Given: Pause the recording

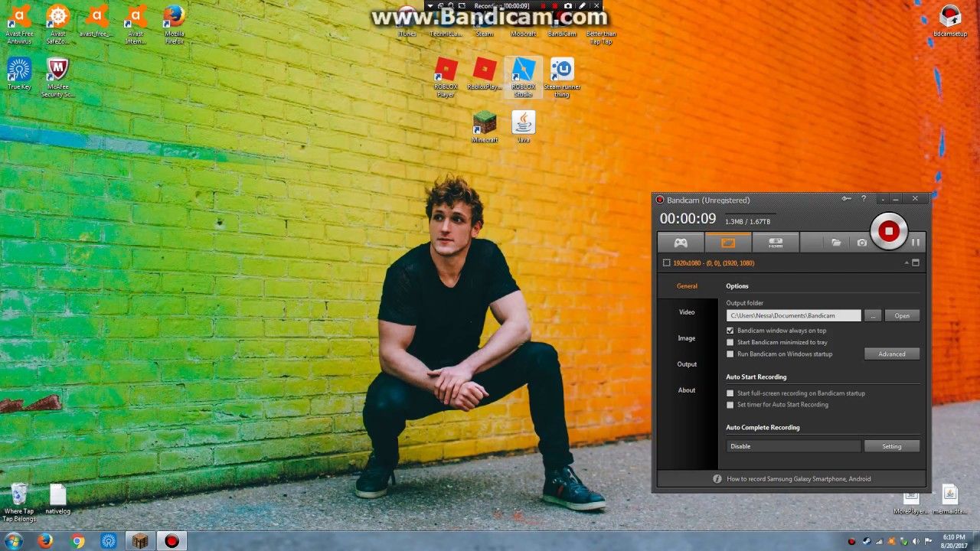Looking at the screenshot, I should click(916, 243).
